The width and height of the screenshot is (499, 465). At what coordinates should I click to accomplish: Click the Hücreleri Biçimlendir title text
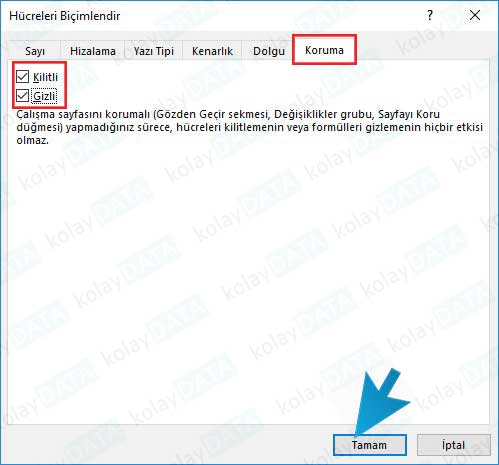[x=65, y=16]
